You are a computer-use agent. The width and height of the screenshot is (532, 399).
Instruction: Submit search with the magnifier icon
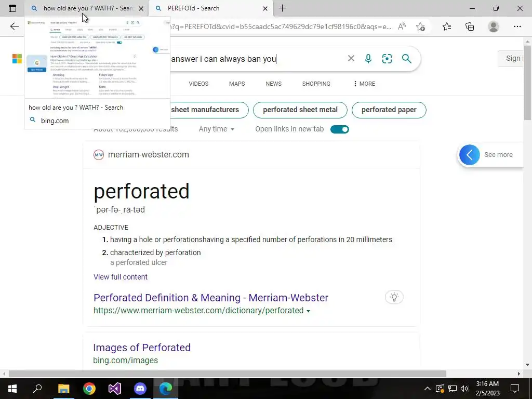[406, 59]
